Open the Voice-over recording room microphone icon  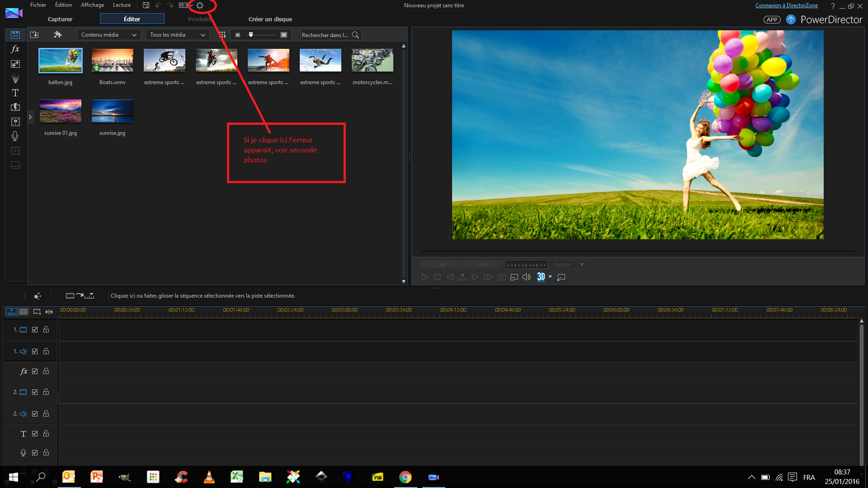15,136
